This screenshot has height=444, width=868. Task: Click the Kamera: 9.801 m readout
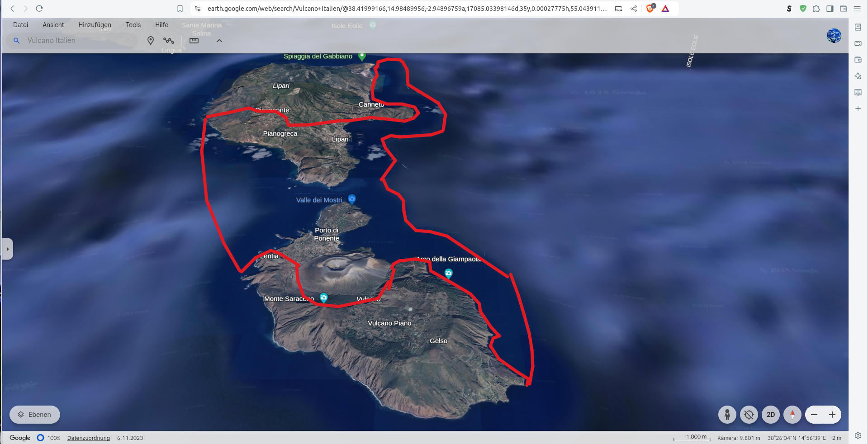click(x=739, y=438)
